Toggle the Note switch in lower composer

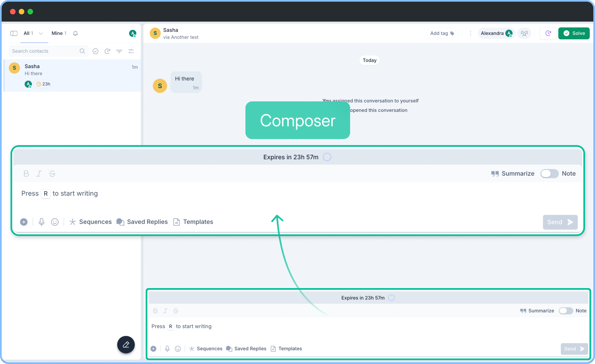pyautogui.click(x=566, y=311)
